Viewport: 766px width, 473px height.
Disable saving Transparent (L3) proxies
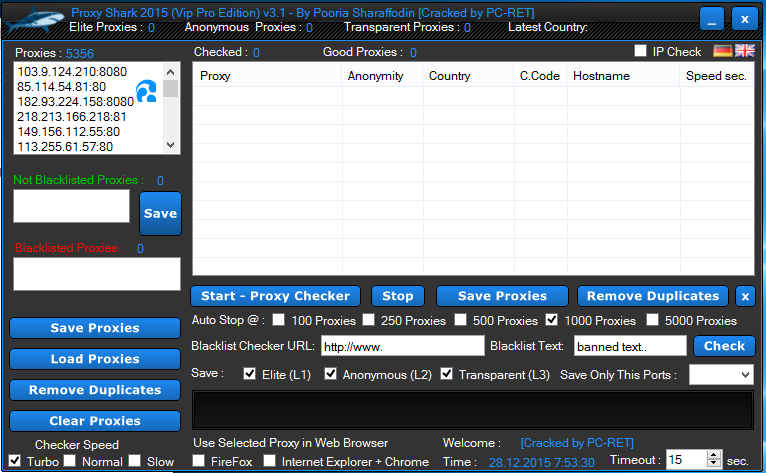(x=447, y=374)
